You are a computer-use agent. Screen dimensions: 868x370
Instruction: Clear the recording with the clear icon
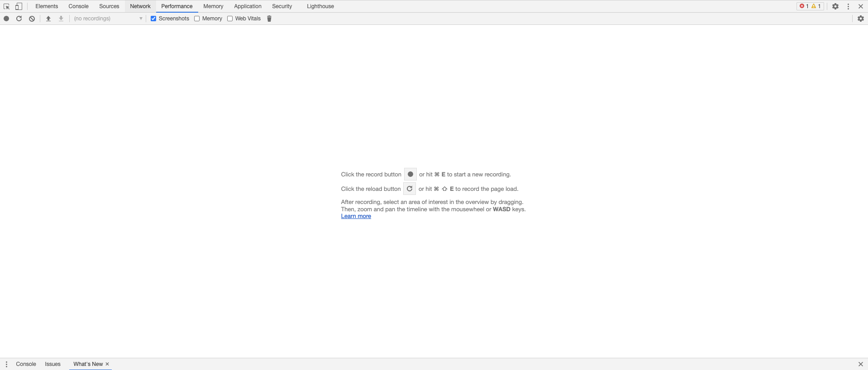tap(32, 19)
